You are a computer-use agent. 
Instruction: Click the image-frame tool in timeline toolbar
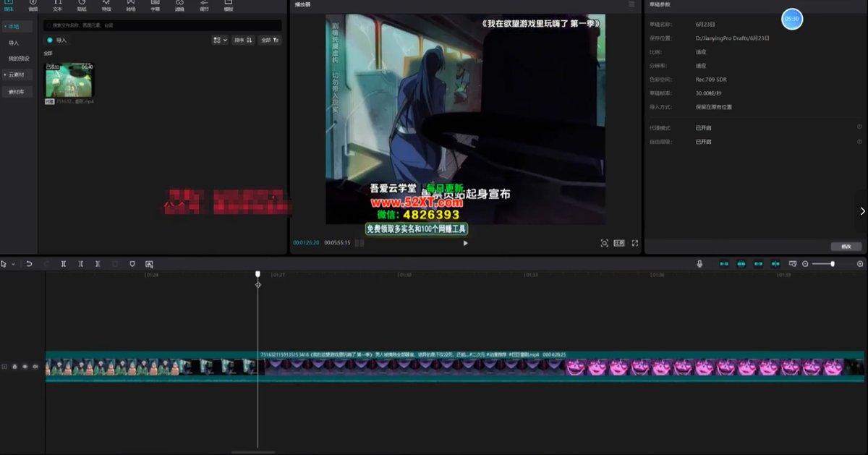click(x=149, y=264)
